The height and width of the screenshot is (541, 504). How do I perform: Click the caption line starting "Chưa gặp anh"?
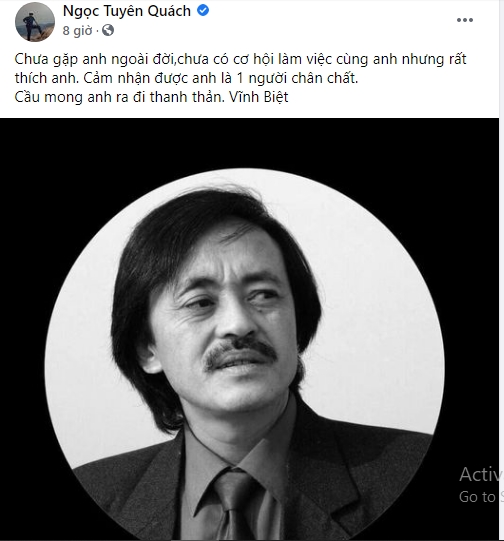click(x=240, y=59)
